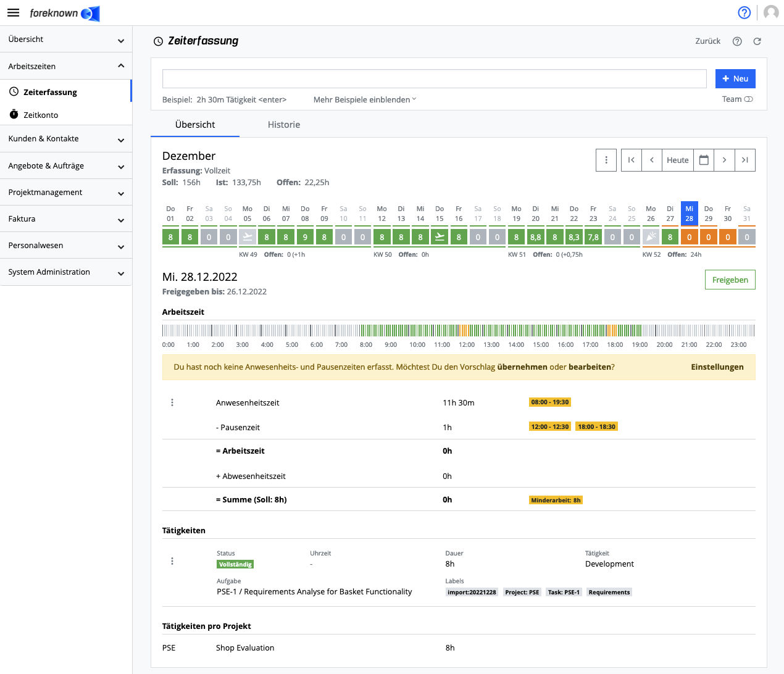The image size is (784, 674).
Task: Expand Mehr Beispiele einblenden
Action: point(365,99)
